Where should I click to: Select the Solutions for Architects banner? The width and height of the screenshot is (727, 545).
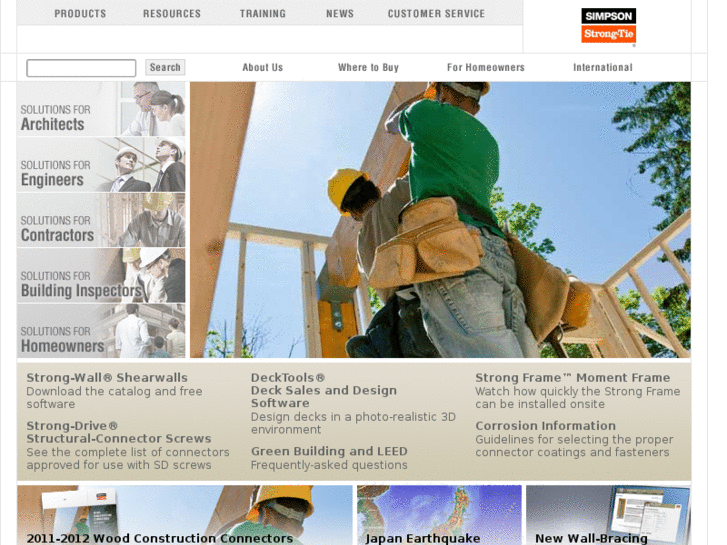coord(101,109)
